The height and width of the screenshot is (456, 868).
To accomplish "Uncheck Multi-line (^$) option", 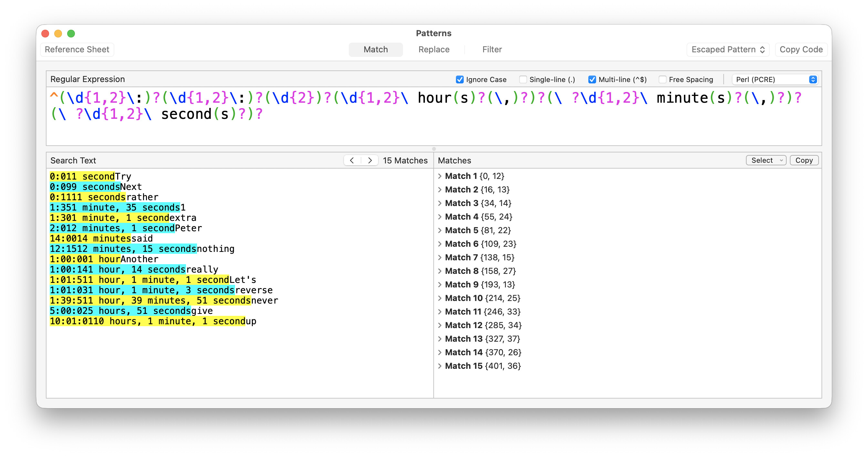I will tap(592, 79).
